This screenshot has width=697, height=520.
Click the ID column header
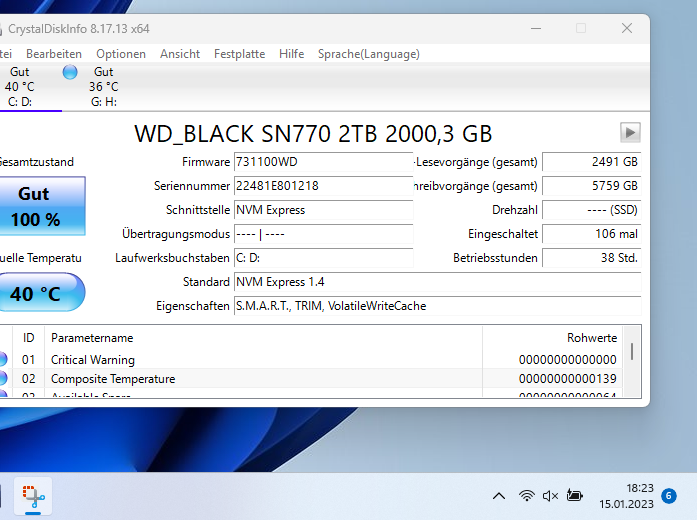pyautogui.click(x=28, y=338)
